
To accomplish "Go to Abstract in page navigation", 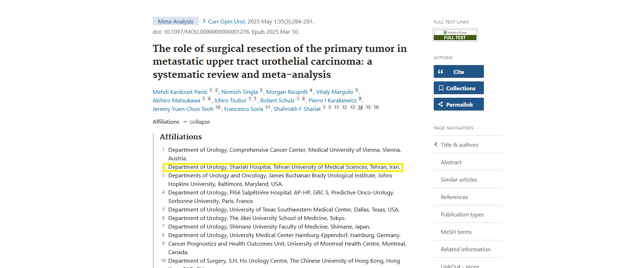I will 451,162.
